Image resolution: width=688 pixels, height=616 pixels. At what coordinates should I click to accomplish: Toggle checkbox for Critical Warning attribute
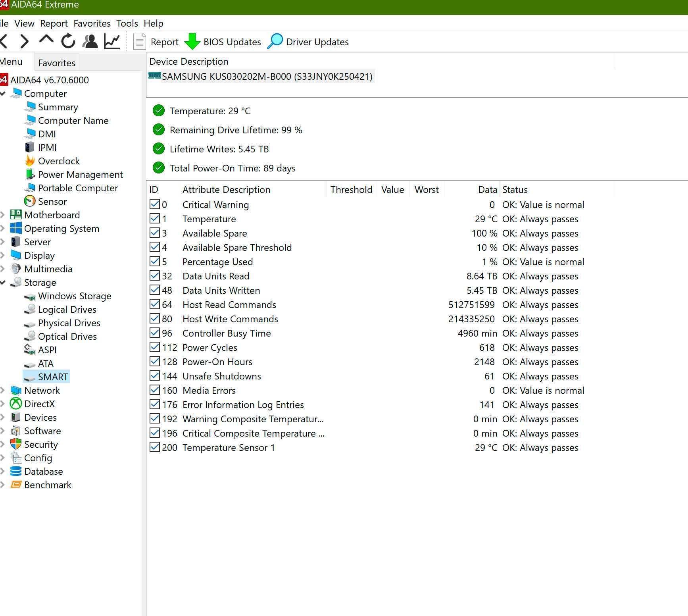[155, 204]
